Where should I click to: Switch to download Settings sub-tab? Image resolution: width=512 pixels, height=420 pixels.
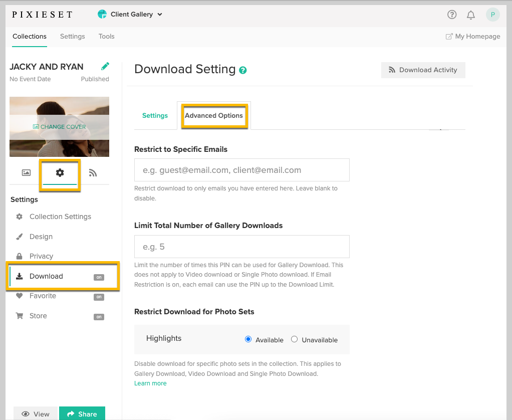pos(155,116)
